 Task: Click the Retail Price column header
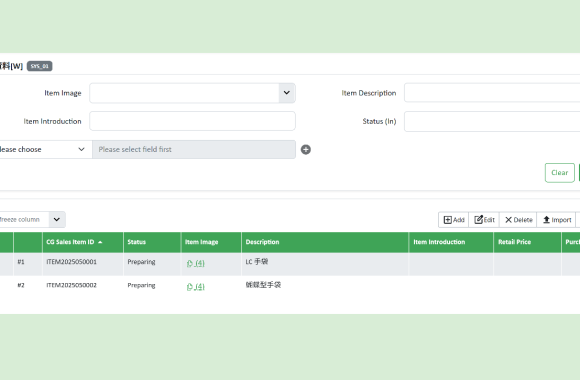pos(527,242)
